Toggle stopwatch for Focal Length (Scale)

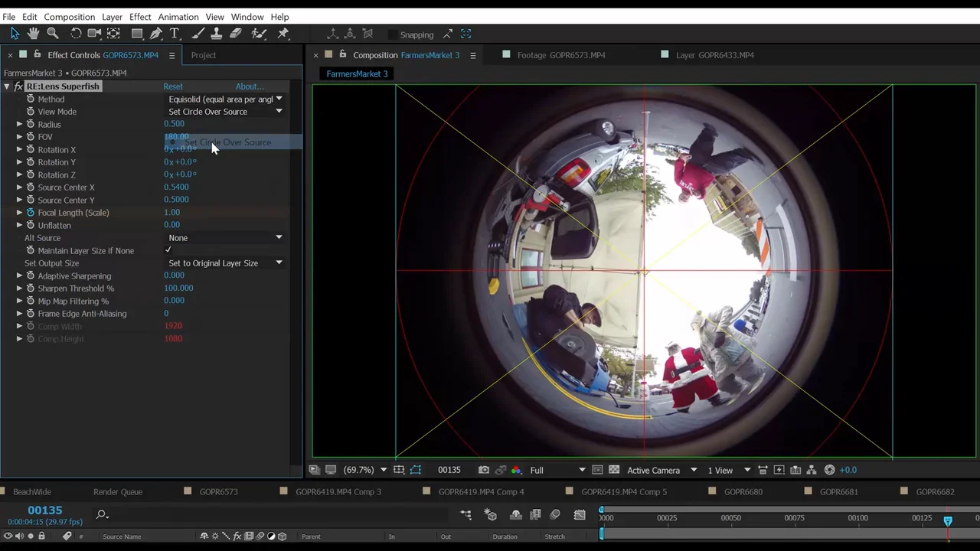pyautogui.click(x=31, y=213)
